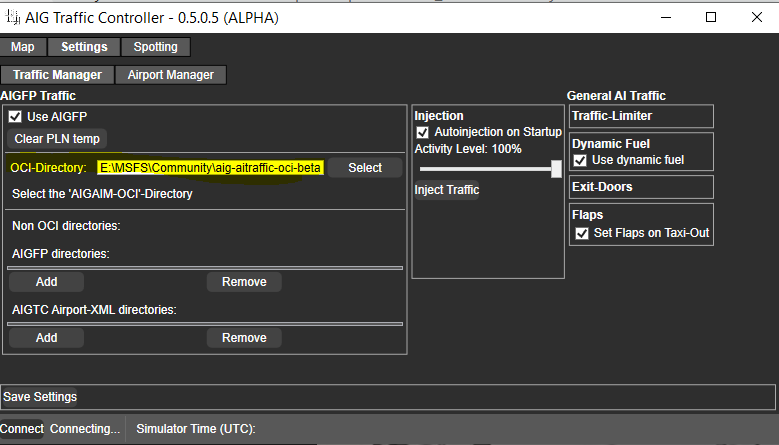This screenshot has height=445, width=779.
Task: Click Select next to OCI-Directory
Action: coord(365,168)
